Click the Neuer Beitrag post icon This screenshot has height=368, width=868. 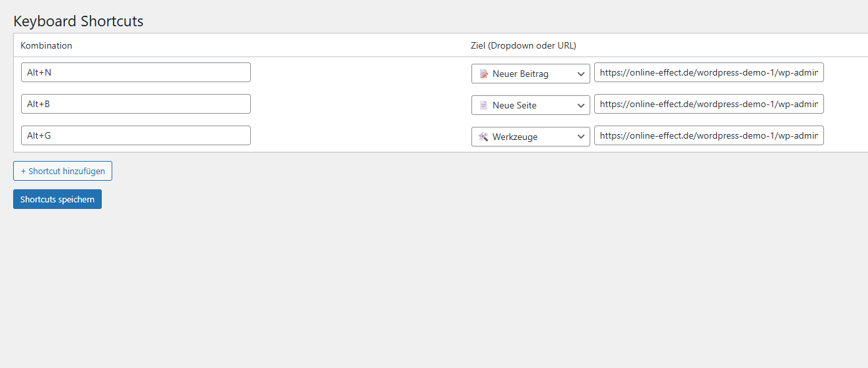484,74
